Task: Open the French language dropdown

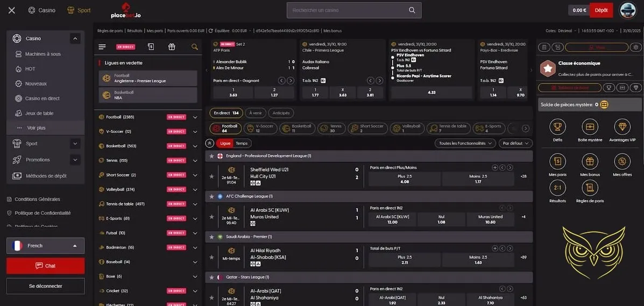Action: point(45,246)
